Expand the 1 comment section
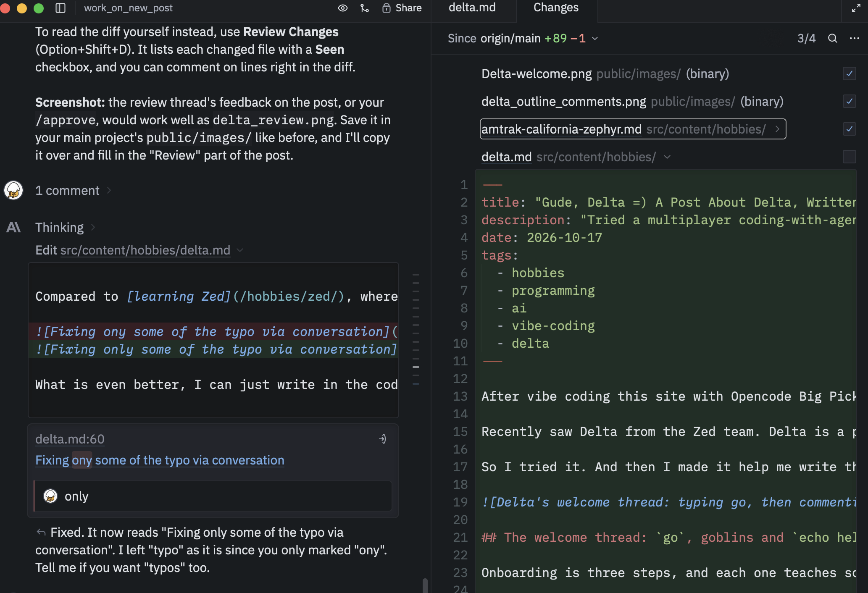The height and width of the screenshot is (593, 868). pos(73,191)
